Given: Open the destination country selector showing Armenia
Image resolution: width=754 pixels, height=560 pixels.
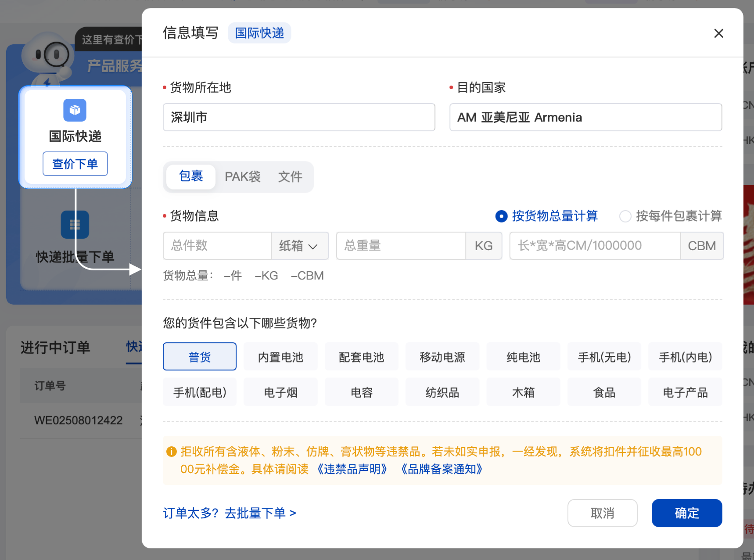Looking at the screenshot, I should [585, 117].
